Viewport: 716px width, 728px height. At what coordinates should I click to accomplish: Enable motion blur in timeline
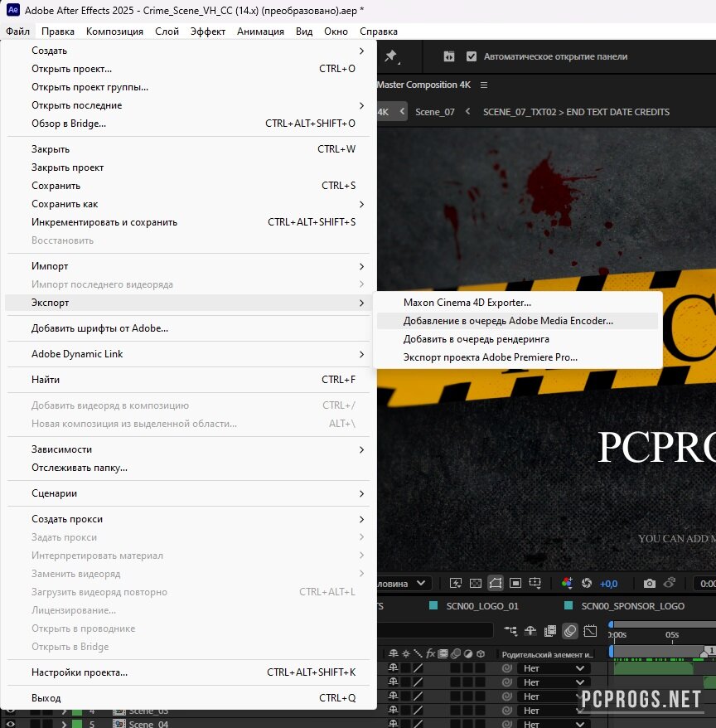click(570, 631)
